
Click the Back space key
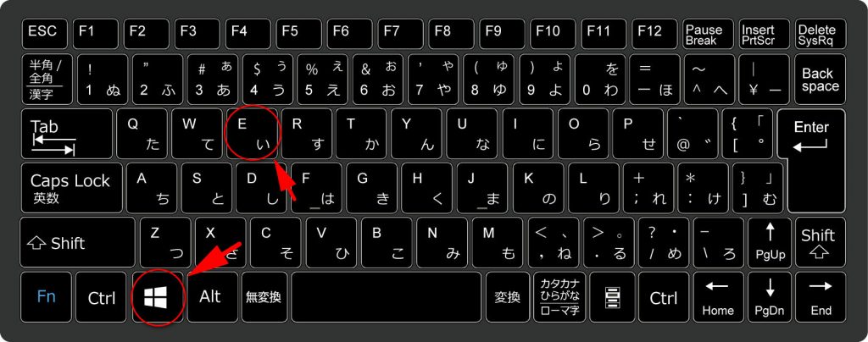[x=820, y=79]
